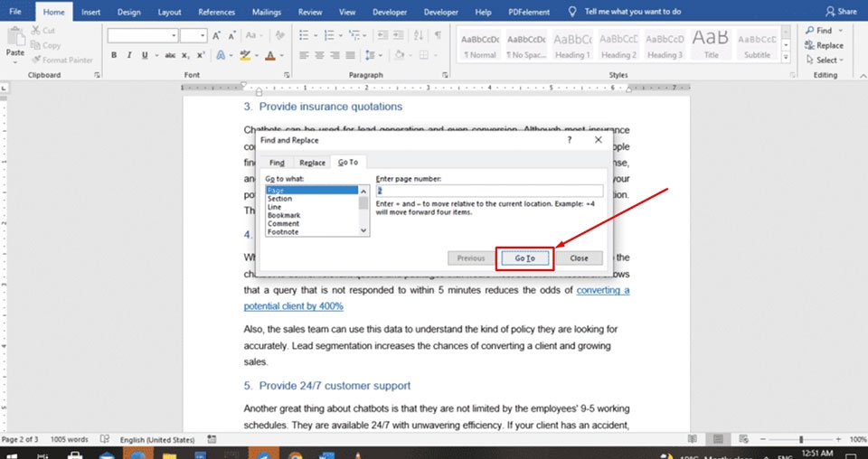868x459 pixels.
Task: Click the Enter page number field
Action: click(x=489, y=191)
